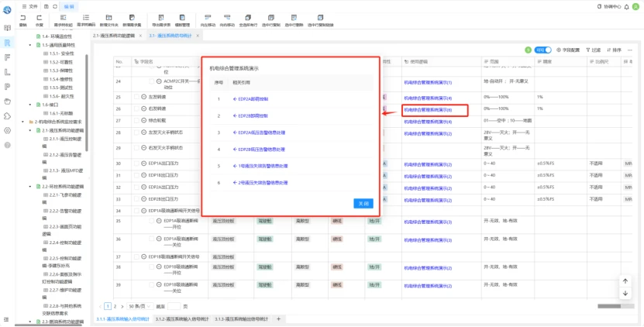This screenshot has height=327, width=644.
Task: Click the 向左移动 move left icon
Action: [208, 18]
